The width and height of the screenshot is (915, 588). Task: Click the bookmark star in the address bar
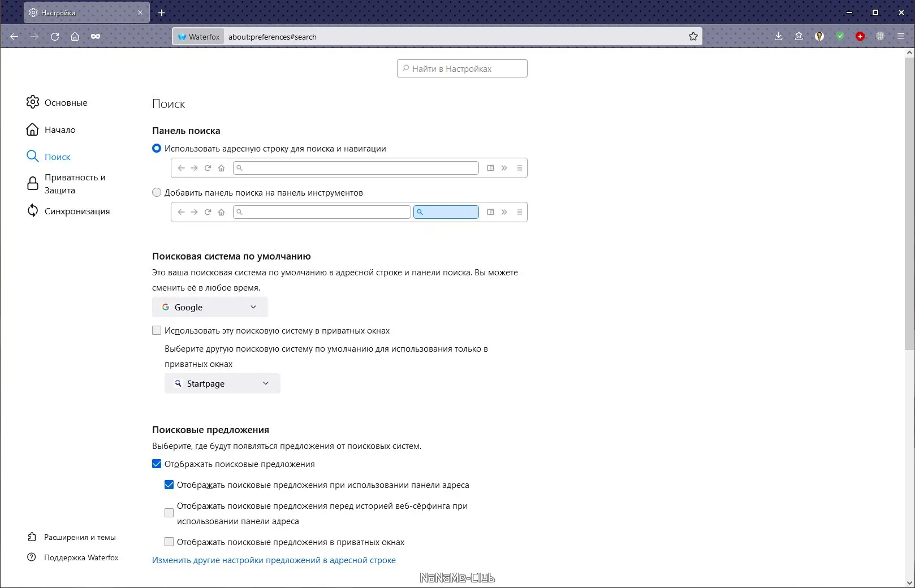click(x=693, y=36)
